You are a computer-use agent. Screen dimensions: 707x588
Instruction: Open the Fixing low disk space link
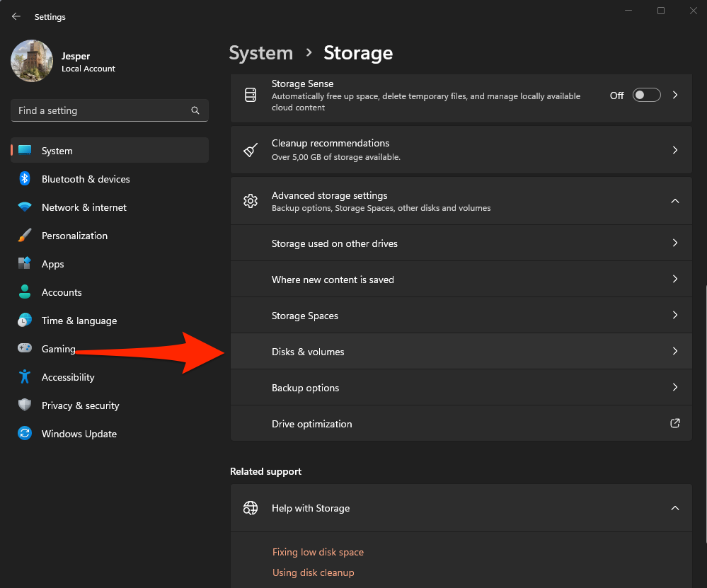318,552
